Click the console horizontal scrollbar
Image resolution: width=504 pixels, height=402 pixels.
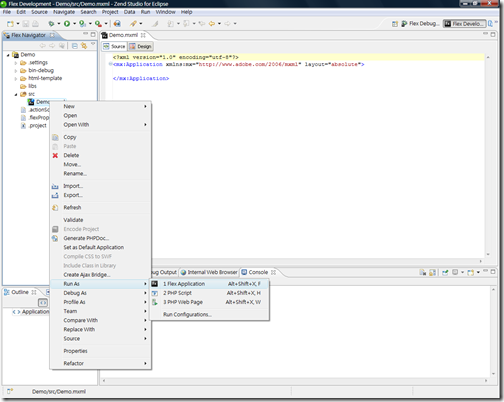tap(295, 380)
